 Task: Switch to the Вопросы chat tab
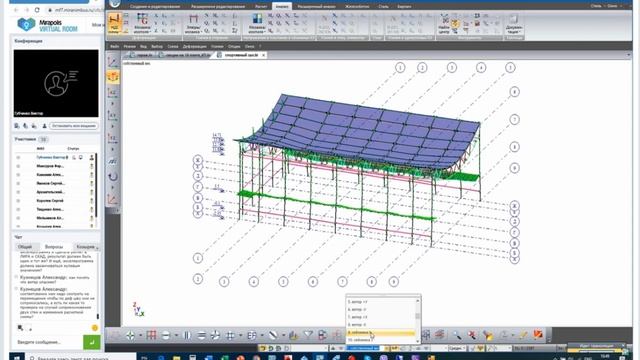[x=53, y=247]
